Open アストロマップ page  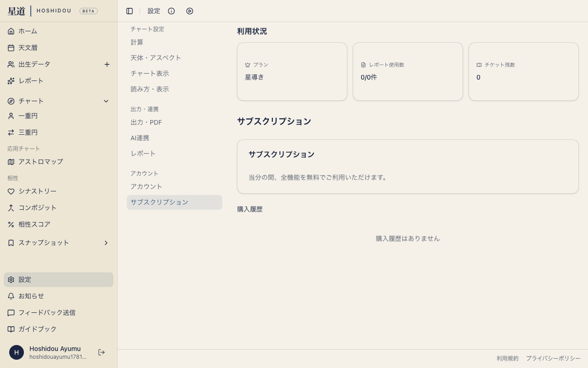58,162
